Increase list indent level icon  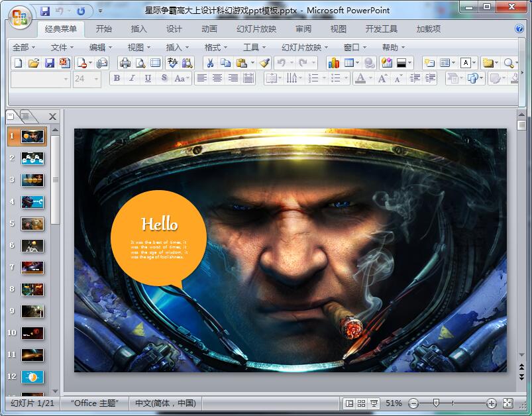430,79
